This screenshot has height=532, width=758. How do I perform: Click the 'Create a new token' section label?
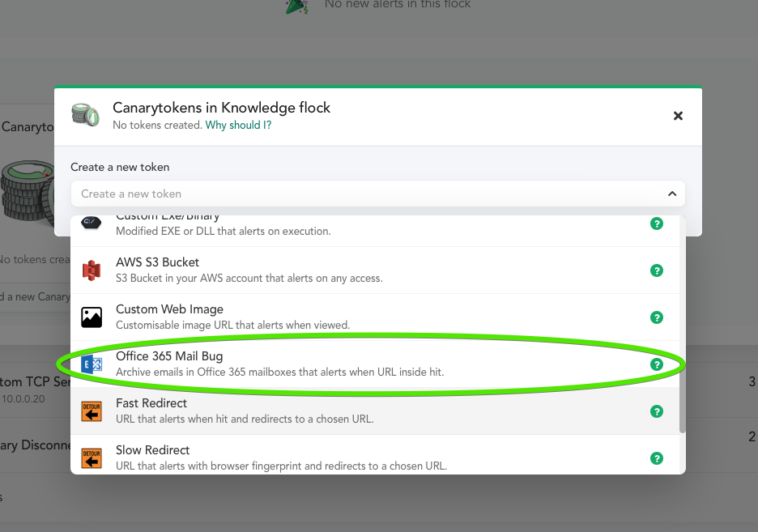coord(120,167)
